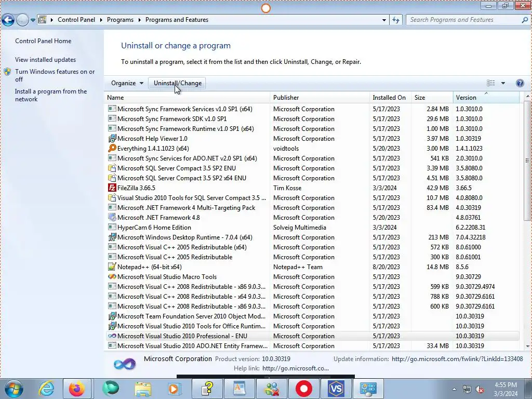Viewport: 532px width, 399px height.
Task: Click the vertical scrollbar thumb of program list
Action: [x=528, y=160]
